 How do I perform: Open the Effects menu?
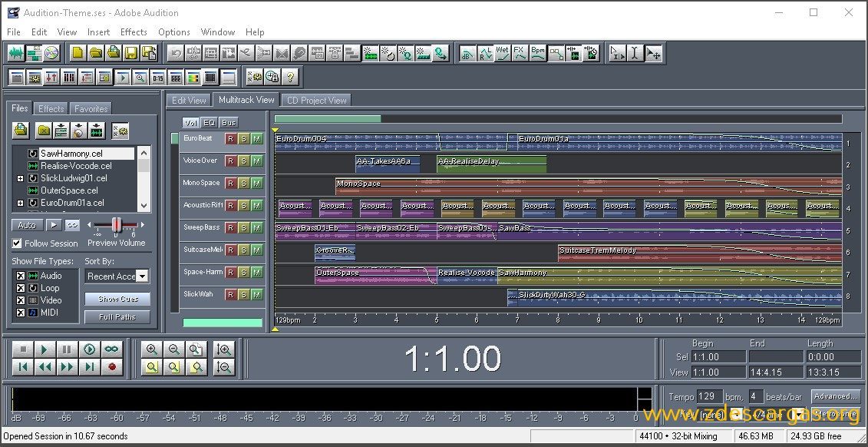coord(134,32)
